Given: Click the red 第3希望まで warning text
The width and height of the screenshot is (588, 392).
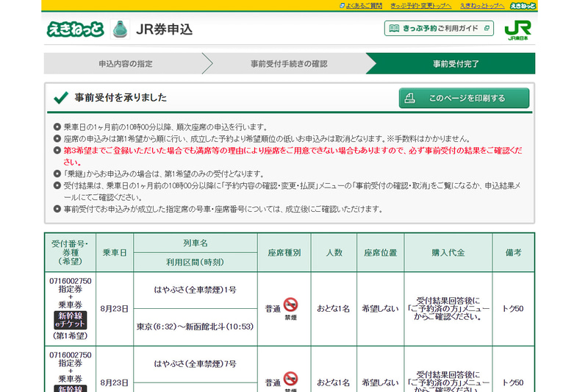Looking at the screenshot, I should coord(293,156).
